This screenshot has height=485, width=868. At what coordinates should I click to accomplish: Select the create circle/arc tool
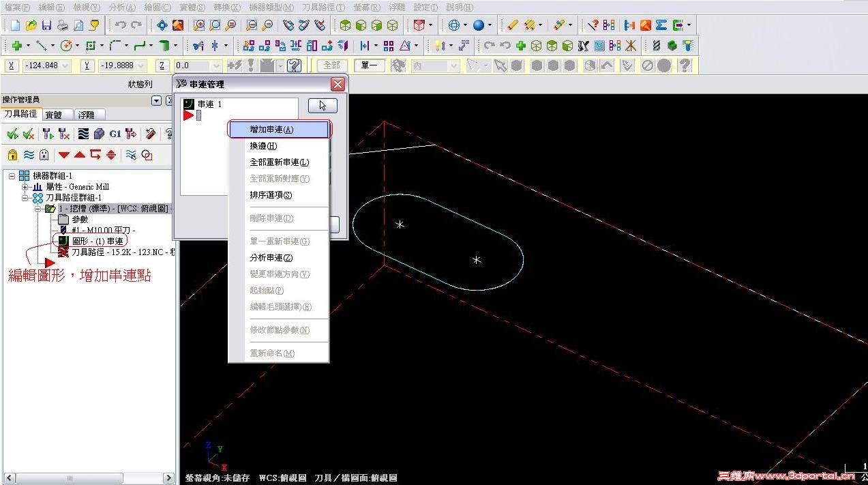[x=67, y=46]
